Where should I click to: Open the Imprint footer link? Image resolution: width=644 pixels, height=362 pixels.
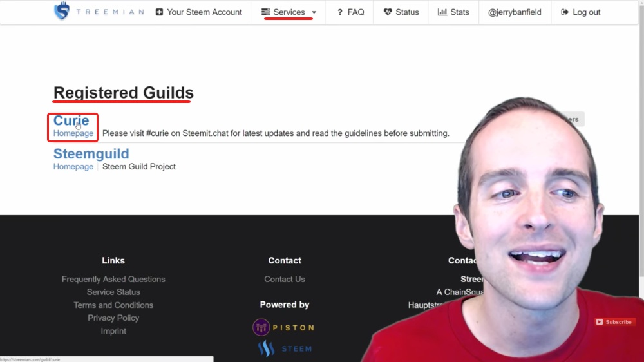click(x=113, y=331)
